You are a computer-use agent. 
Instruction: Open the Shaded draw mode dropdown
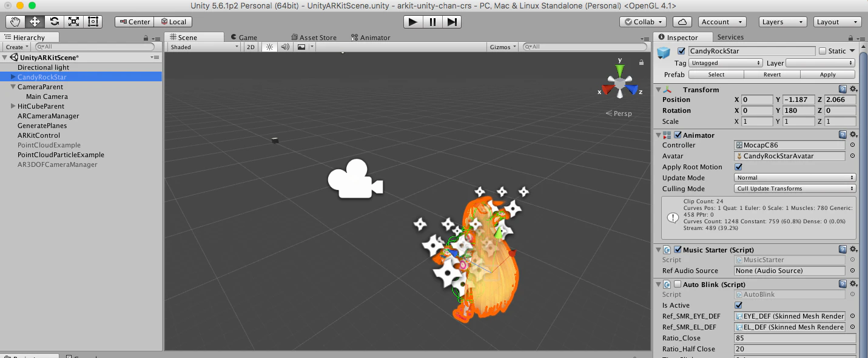click(x=204, y=47)
